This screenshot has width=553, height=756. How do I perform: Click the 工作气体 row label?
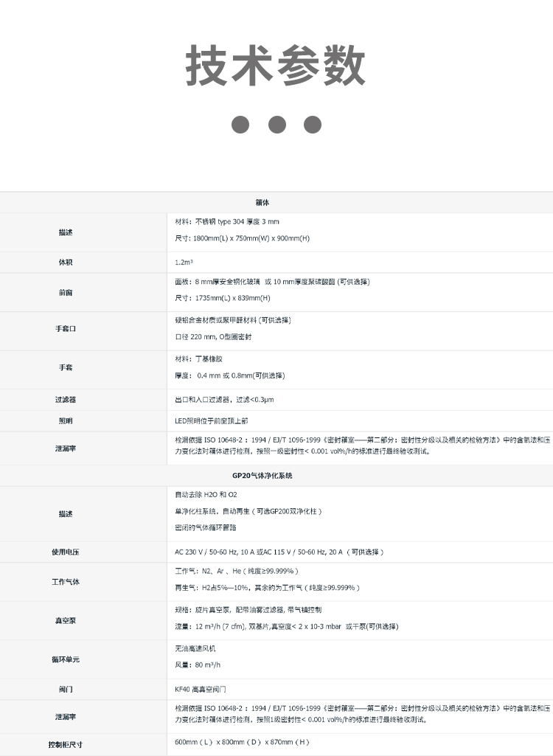coord(66,582)
